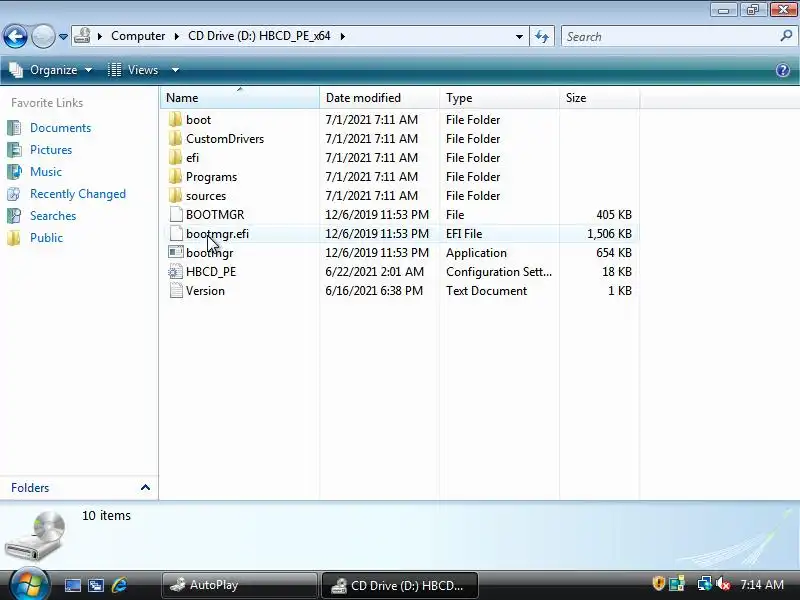Click the grayed Forward arrow button

tap(43, 36)
